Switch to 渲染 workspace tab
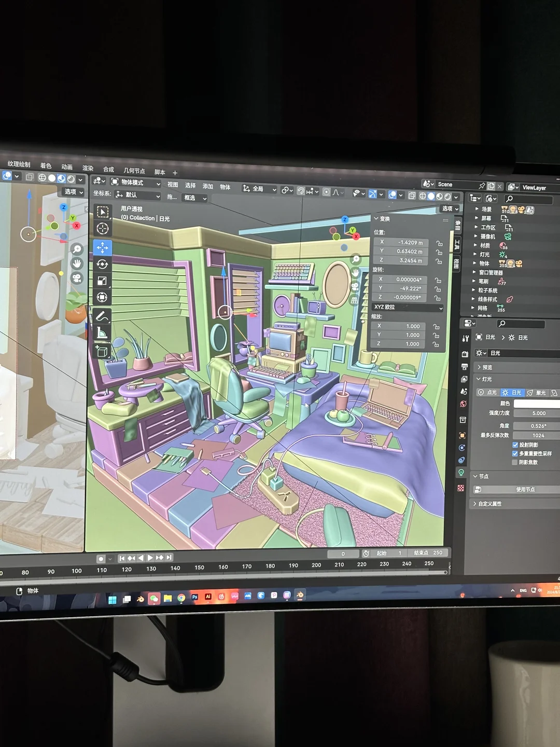Image resolution: width=560 pixels, height=747 pixels. tap(88, 168)
